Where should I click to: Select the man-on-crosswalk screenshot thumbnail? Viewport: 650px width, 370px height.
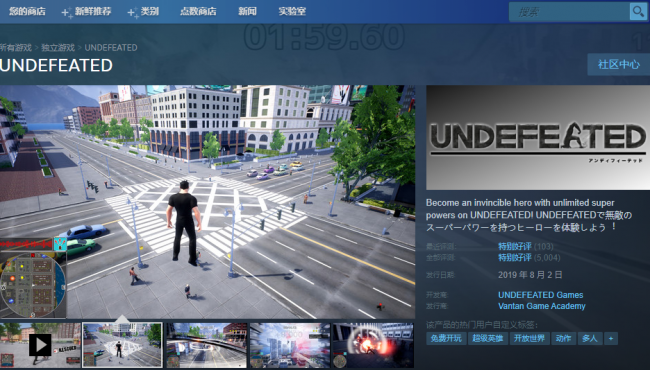122,345
